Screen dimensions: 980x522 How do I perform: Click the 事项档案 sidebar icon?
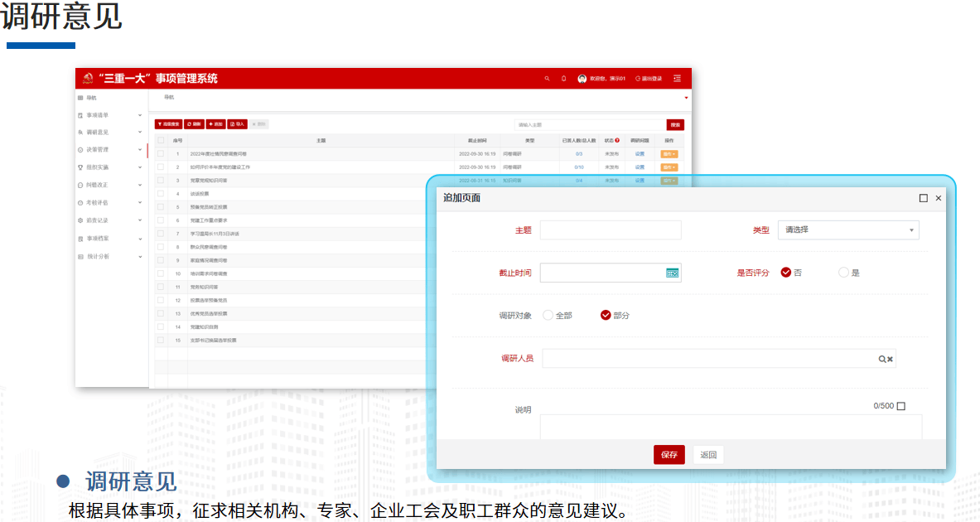(x=80, y=239)
